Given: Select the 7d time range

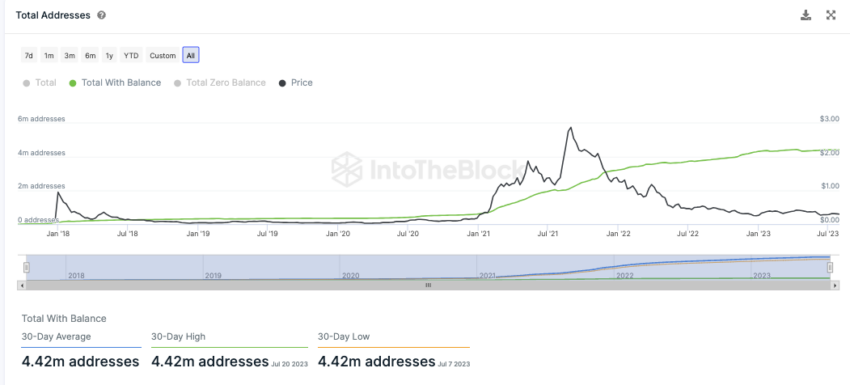Looking at the screenshot, I should (x=29, y=55).
